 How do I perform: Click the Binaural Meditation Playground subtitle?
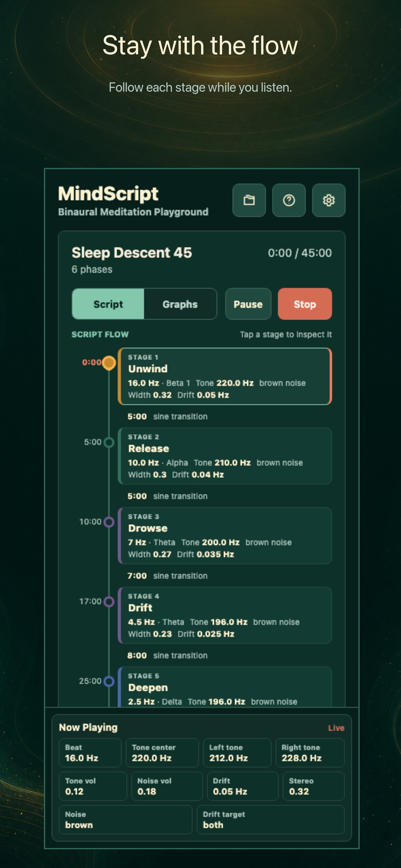(133, 212)
